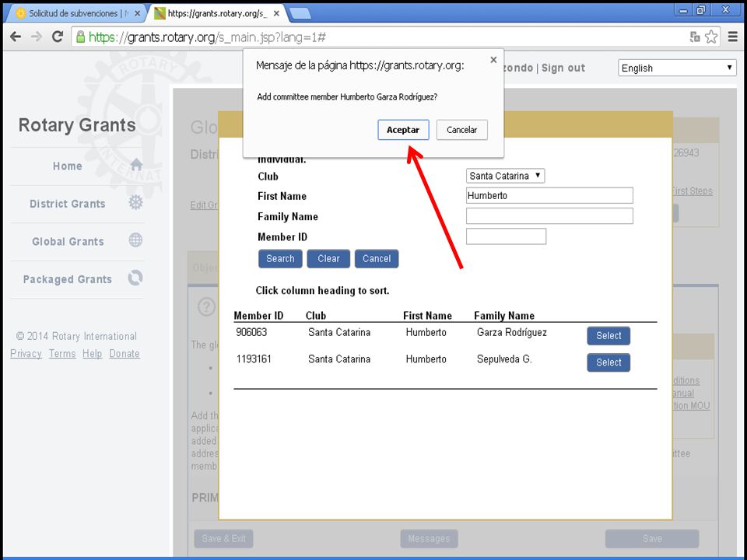Screen dimensions: 747x560
Task: Click member ID 906063 cell
Action: point(251,332)
